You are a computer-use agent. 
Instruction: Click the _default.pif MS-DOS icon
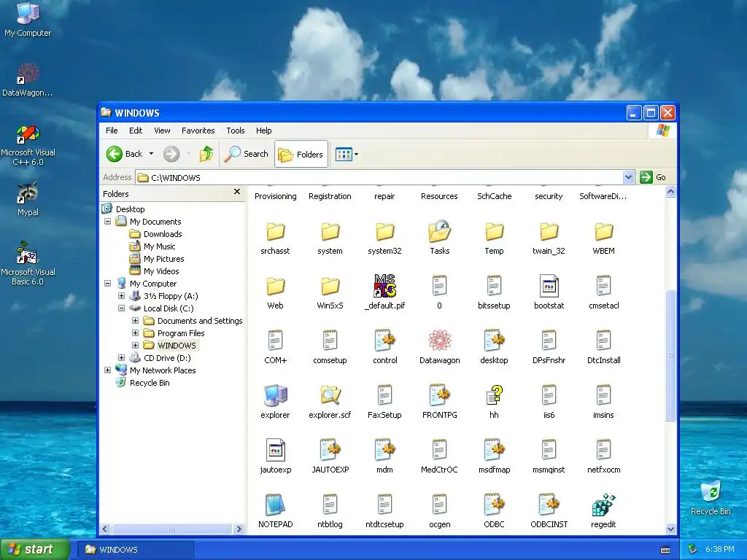pos(384,286)
